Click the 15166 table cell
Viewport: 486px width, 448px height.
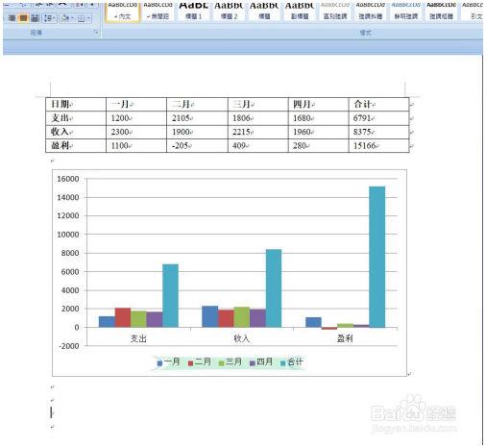coord(378,145)
